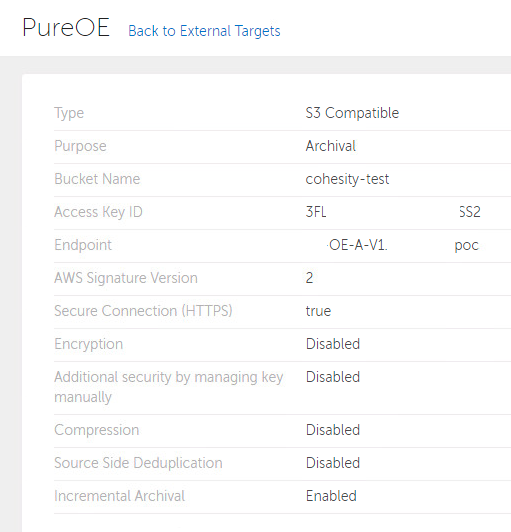Screen dimensions: 511x532
Task: Click the Access Key ID value
Action: tap(393, 212)
